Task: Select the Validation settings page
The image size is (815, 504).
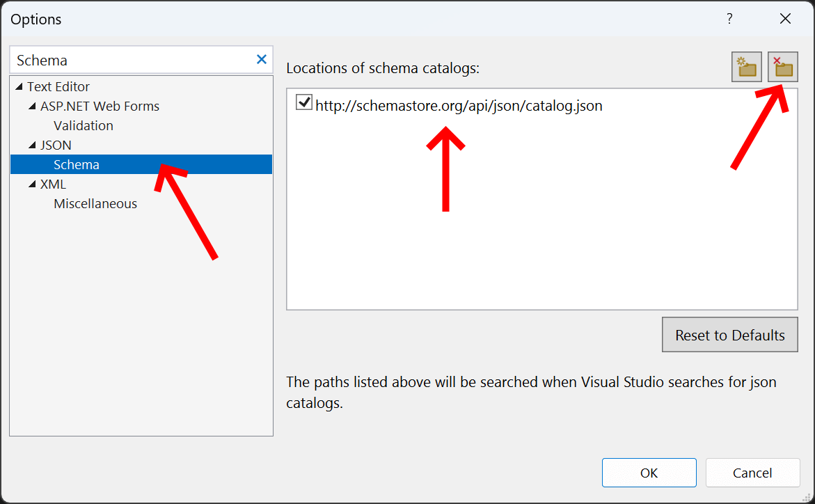Action: [x=84, y=125]
